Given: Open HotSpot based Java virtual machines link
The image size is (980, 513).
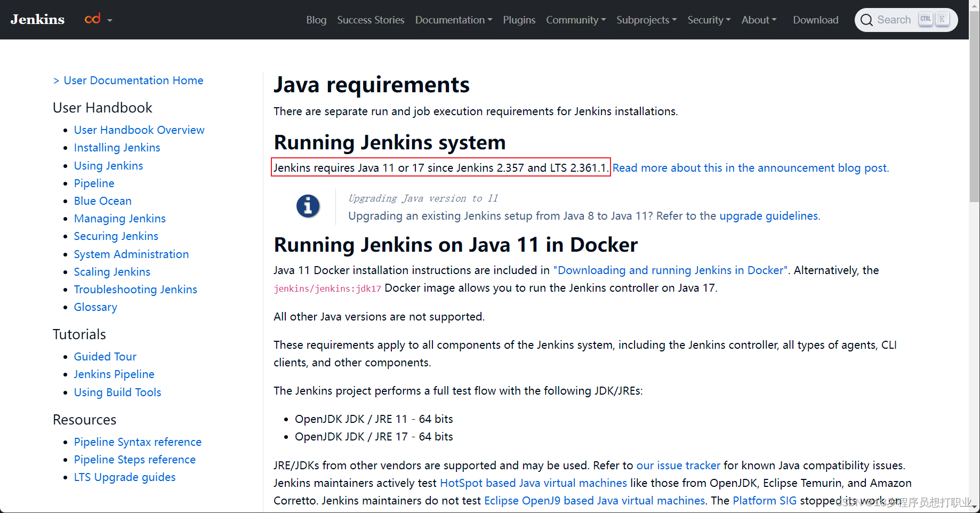Looking at the screenshot, I should coord(533,483).
